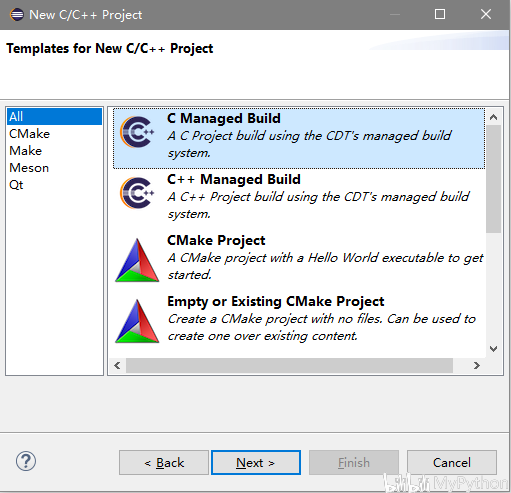The height and width of the screenshot is (493, 511).
Task: Cancel the new project wizard
Action: (452, 463)
